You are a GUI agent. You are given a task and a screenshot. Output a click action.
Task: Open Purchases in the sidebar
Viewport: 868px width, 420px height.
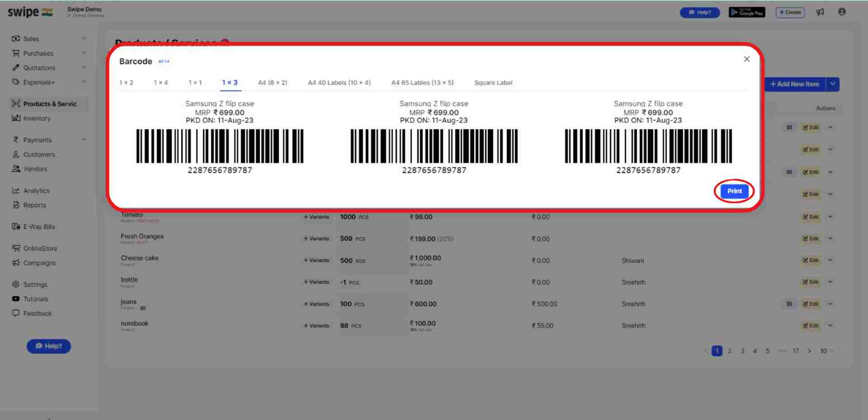pos(38,53)
